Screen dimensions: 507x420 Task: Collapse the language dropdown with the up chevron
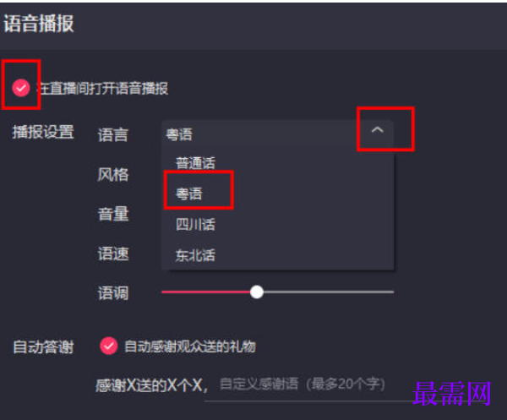click(x=377, y=130)
